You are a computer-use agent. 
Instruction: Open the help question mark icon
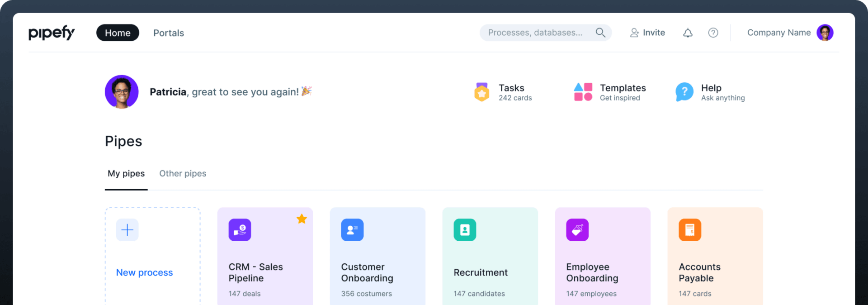713,33
